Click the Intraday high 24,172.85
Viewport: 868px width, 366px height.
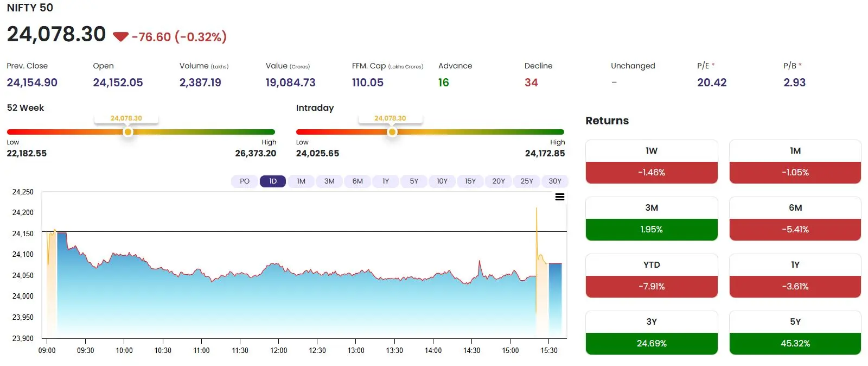point(545,154)
